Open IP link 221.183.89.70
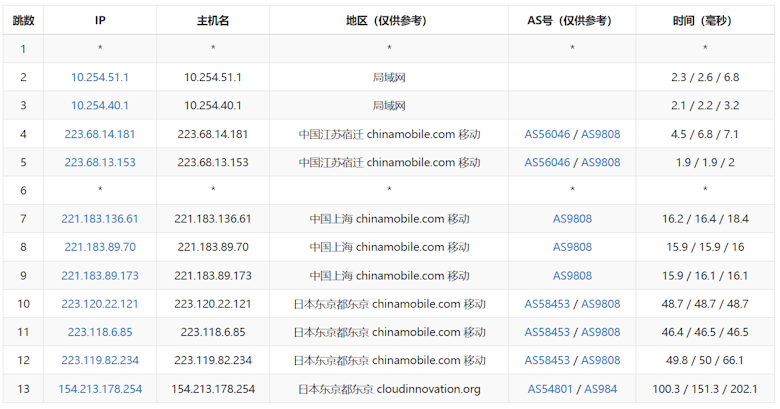Viewport: 780px width, 409px height. click(99, 247)
